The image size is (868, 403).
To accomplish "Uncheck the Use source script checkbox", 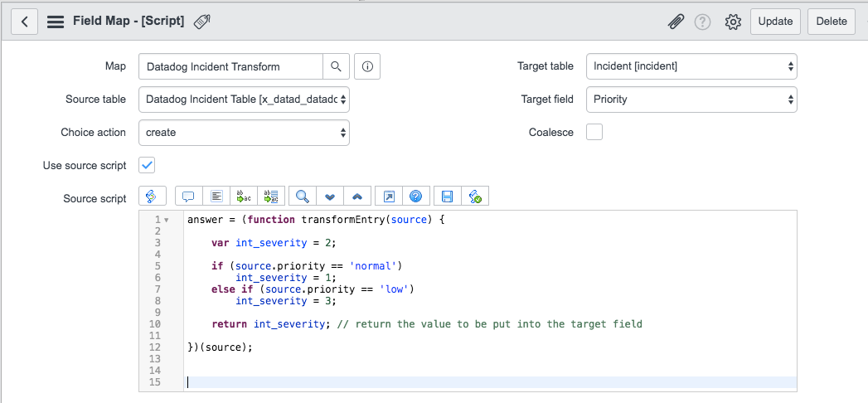I will pos(148,165).
